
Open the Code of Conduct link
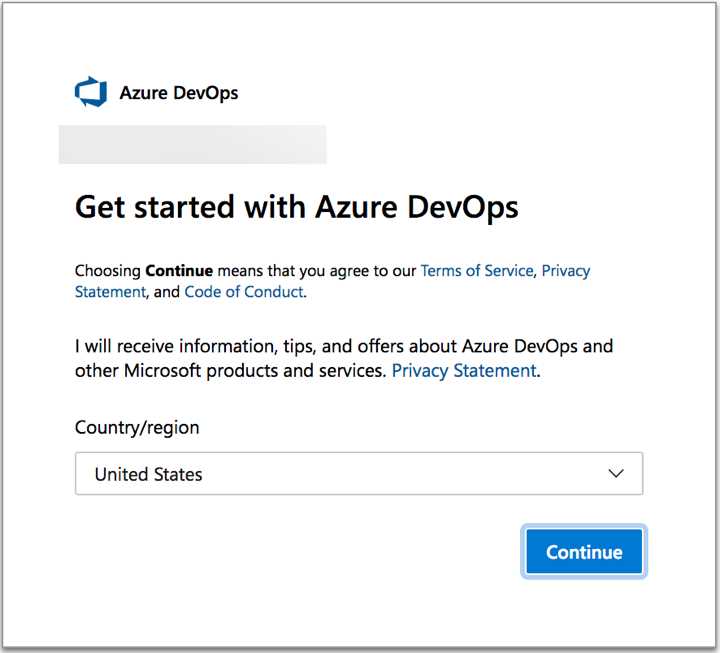(244, 292)
